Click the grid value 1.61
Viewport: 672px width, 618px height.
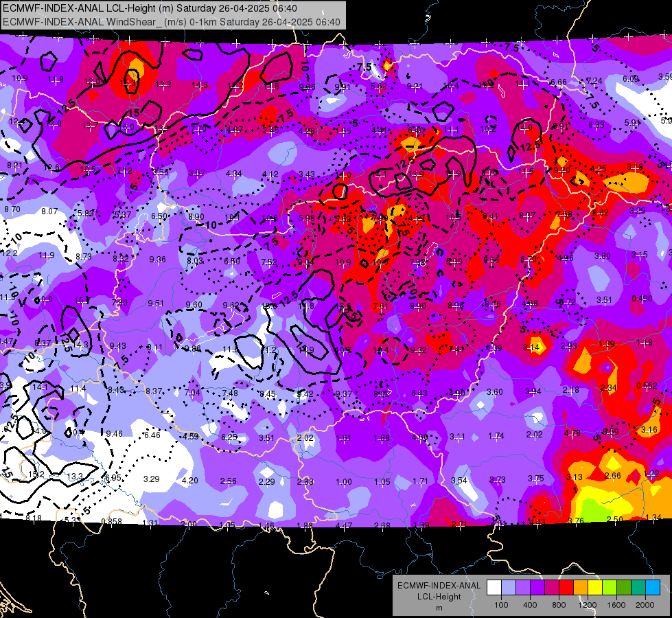coord(343,438)
